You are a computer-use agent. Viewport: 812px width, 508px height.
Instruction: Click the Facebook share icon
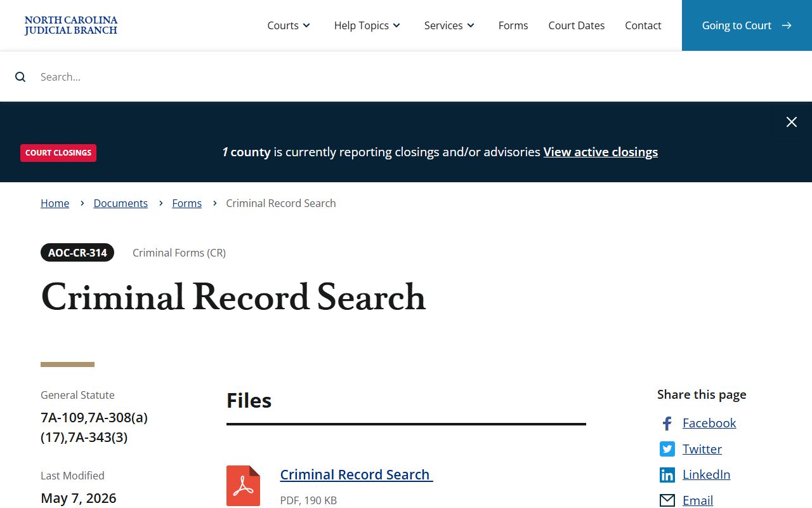pos(667,424)
